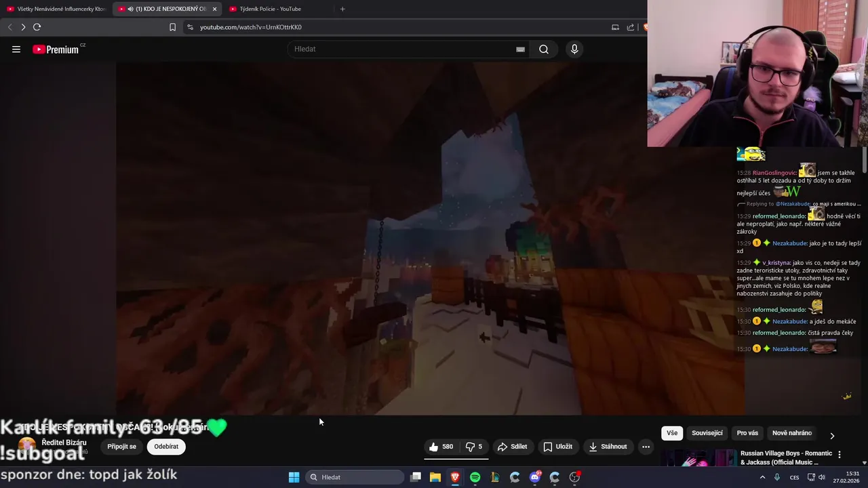
Task: Open the cast screen icon in address bar
Action: (615, 27)
